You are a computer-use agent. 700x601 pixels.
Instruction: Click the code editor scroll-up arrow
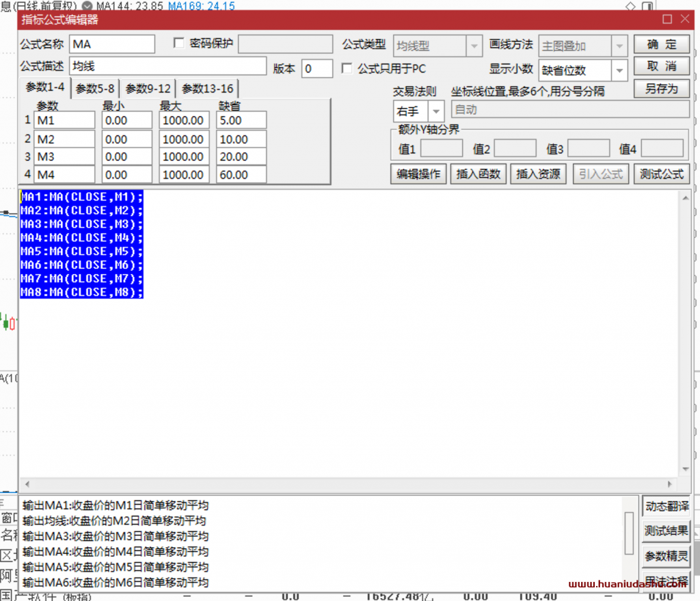coord(685,198)
